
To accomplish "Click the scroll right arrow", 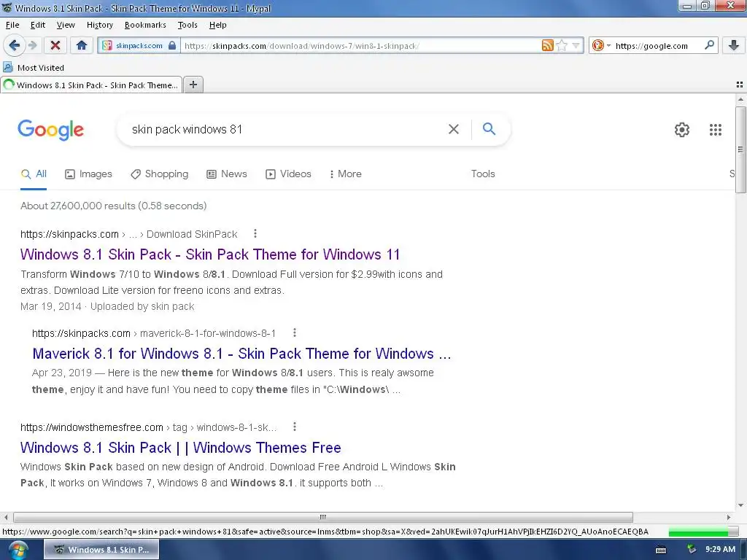I will click(729, 517).
